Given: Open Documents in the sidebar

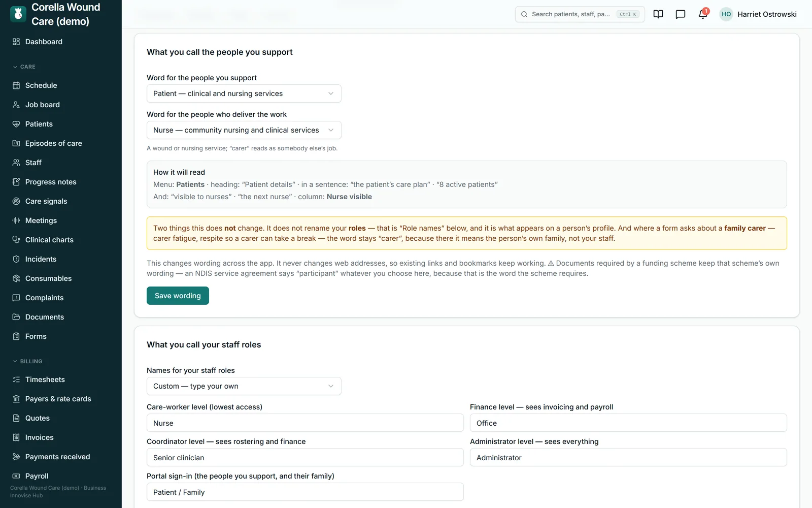Looking at the screenshot, I should click(61, 317).
